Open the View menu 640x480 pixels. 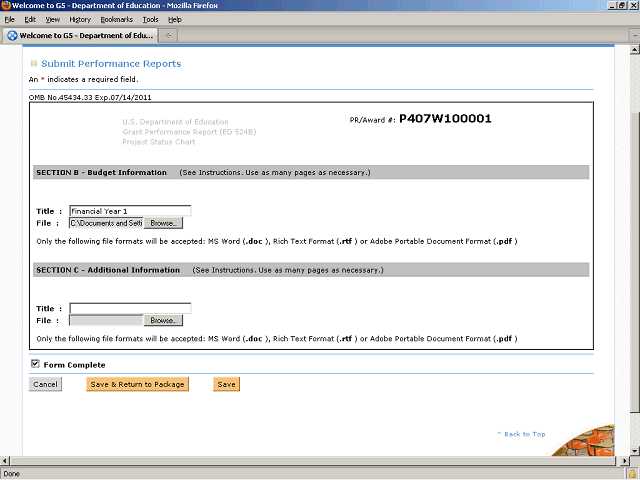pos(52,20)
